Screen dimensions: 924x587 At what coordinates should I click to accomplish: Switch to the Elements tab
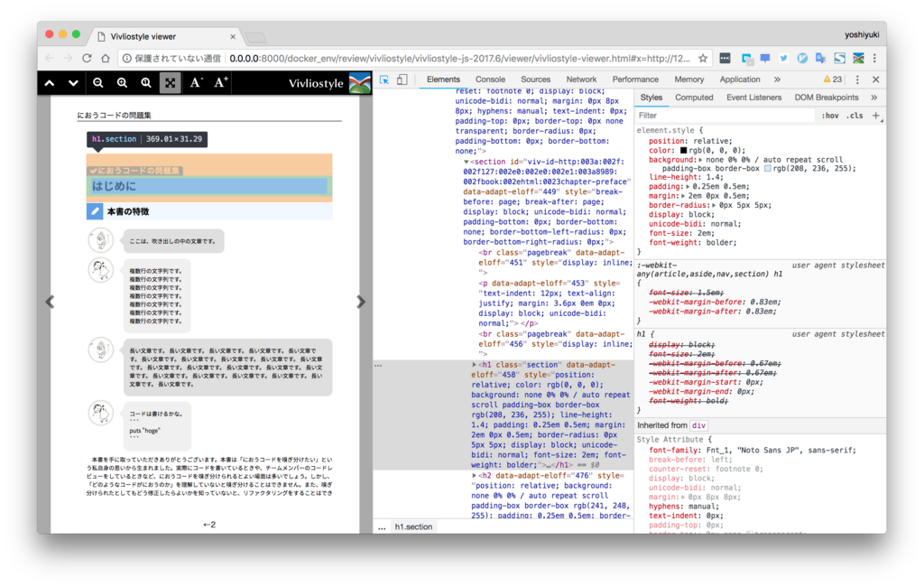tap(443, 79)
